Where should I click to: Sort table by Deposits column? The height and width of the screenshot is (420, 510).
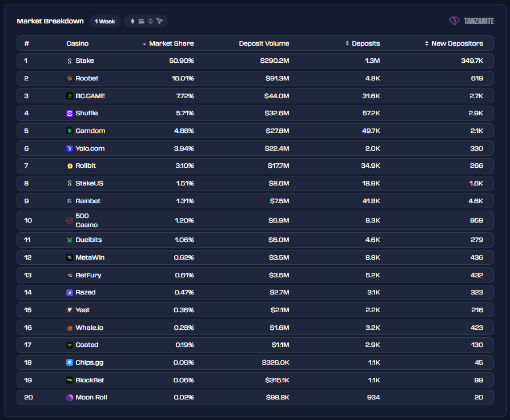coord(363,43)
